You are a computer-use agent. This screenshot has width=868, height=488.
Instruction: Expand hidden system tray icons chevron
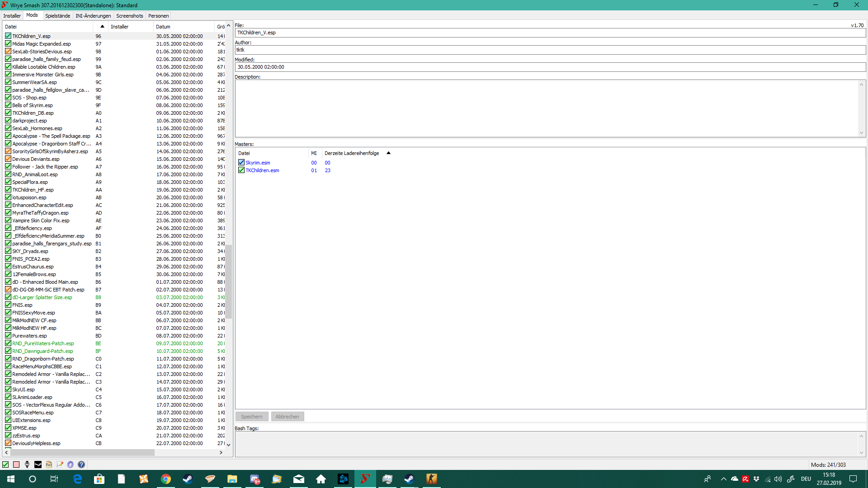724,479
